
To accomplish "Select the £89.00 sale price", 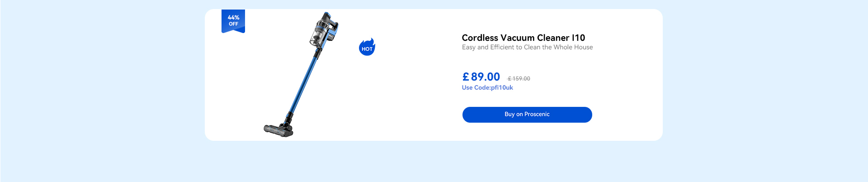I will (x=481, y=77).
